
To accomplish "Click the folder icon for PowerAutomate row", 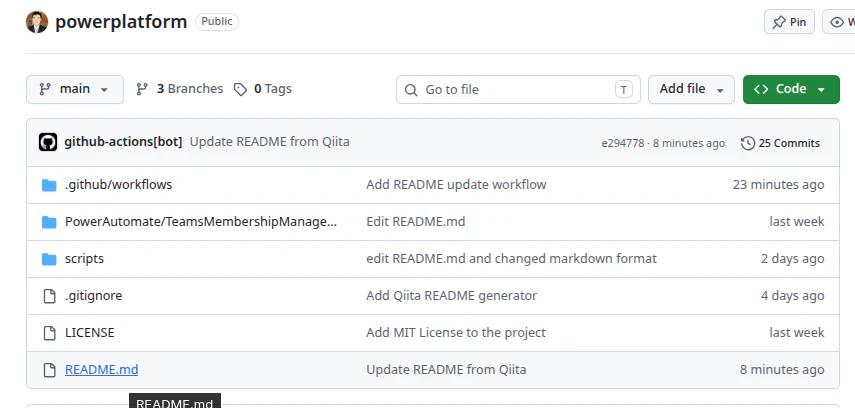I will click(49, 222).
